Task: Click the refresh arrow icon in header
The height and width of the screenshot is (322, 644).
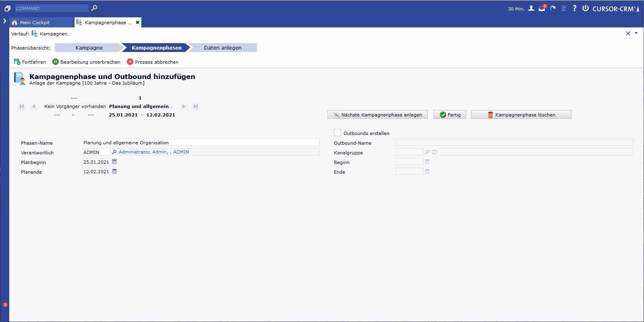Action: coord(553,8)
